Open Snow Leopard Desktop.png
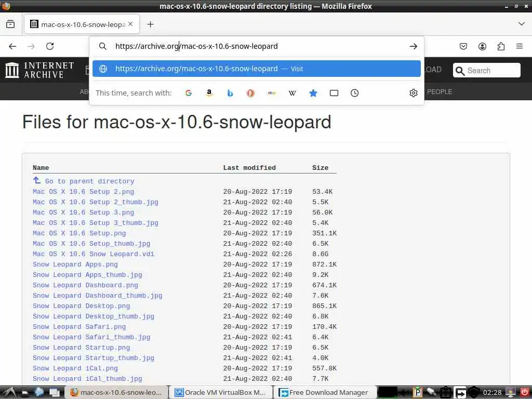The height and width of the screenshot is (399, 532). pyautogui.click(x=81, y=306)
